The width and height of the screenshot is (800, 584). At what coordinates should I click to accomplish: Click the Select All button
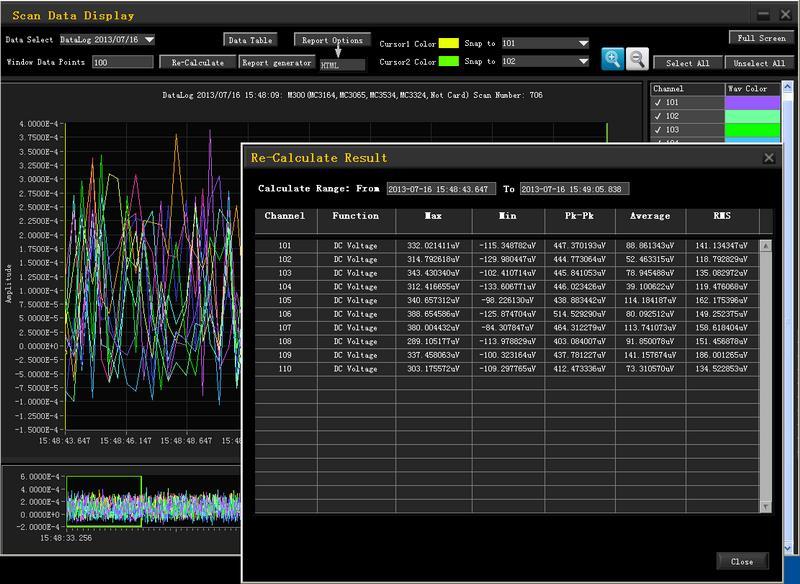point(688,63)
